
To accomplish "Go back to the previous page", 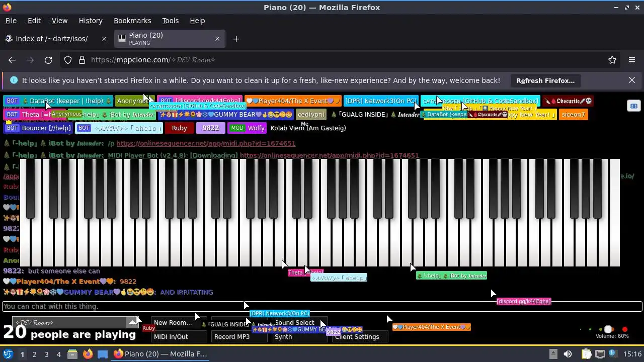I will tap(12, 60).
